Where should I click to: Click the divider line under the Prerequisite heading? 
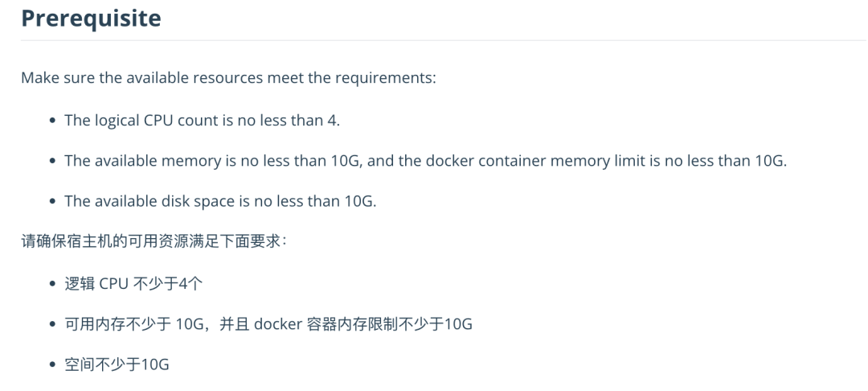442,40
